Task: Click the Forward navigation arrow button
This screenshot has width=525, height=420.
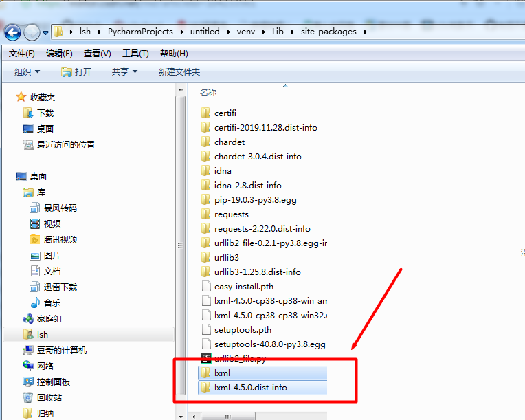Action: tap(32, 32)
